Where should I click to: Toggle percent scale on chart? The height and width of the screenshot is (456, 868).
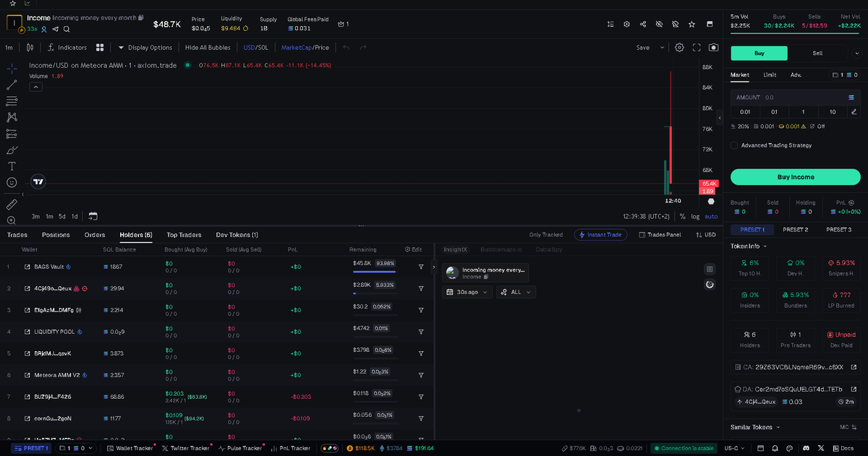[x=682, y=216]
